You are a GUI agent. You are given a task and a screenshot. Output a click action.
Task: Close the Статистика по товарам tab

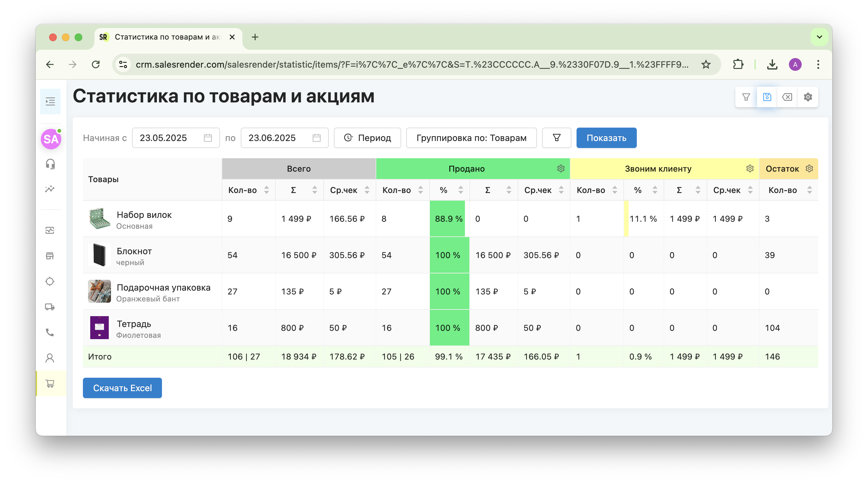232,37
